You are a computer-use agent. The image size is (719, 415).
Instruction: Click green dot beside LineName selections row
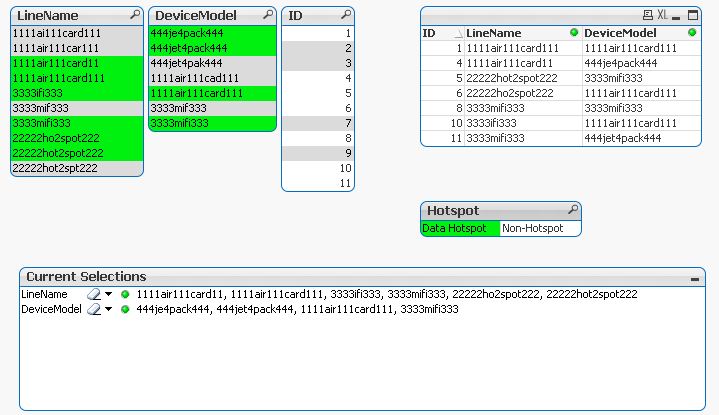pyautogui.click(x=125, y=294)
